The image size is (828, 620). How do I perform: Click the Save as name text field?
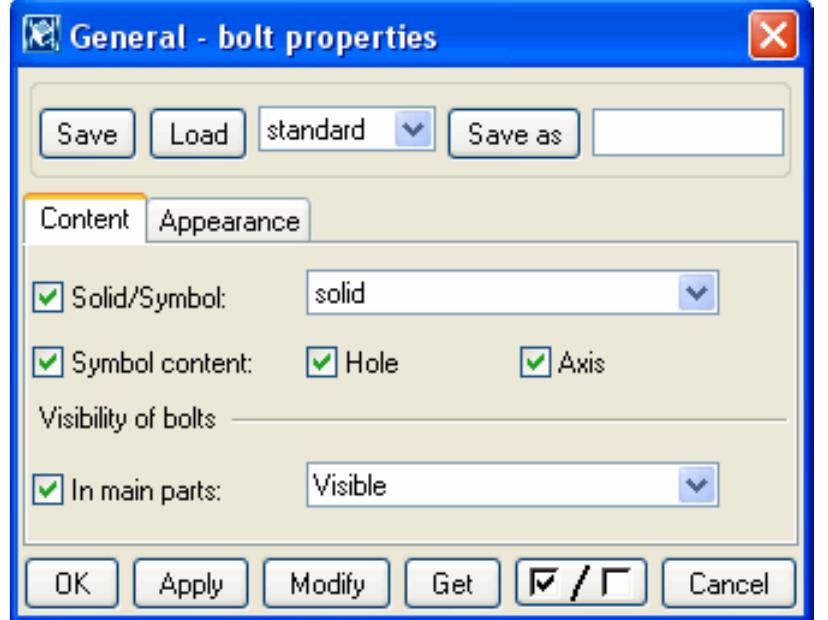pyautogui.click(x=688, y=133)
